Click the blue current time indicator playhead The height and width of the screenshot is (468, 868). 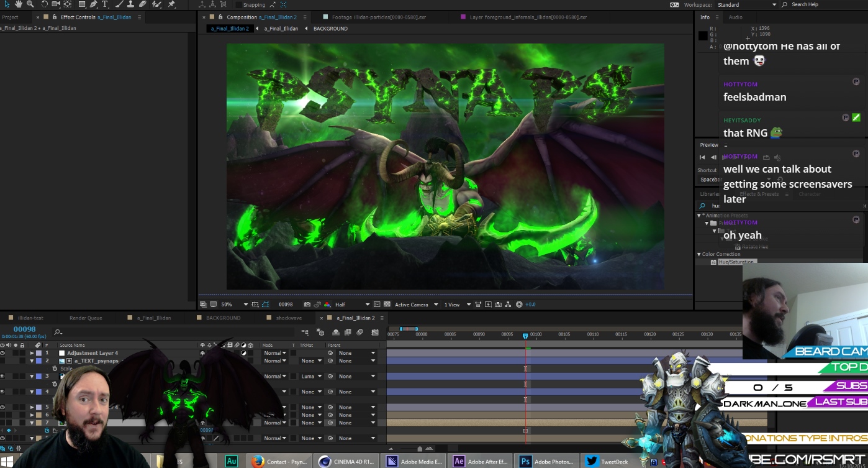coord(525,336)
